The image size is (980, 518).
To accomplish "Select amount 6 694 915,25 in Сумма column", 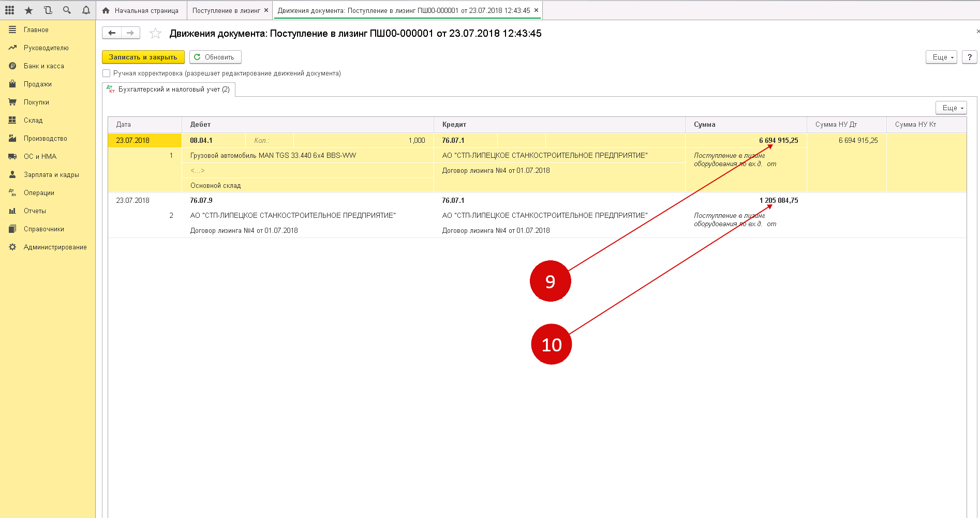I will pyautogui.click(x=746, y=140).
